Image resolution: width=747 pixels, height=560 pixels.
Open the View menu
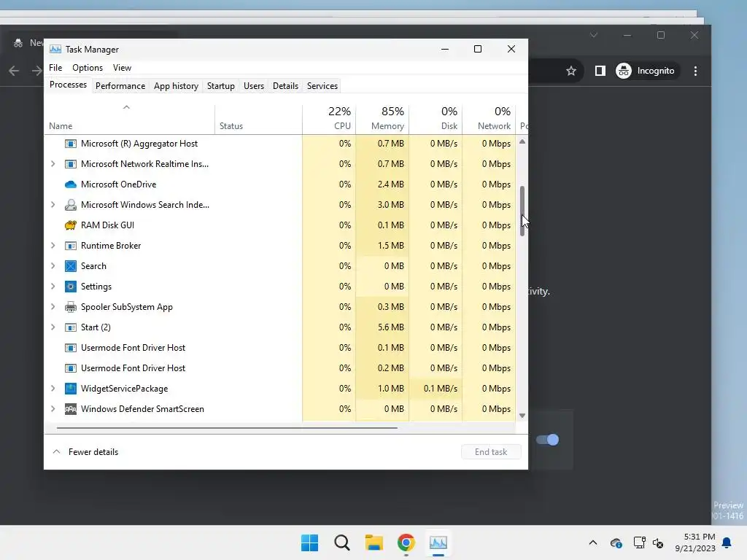[x=122, y=68]
